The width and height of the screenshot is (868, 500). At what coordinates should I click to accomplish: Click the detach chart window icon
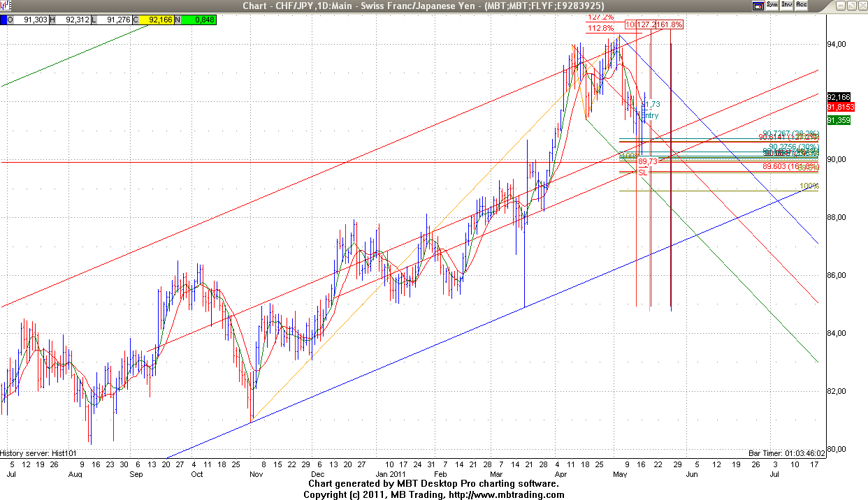tap(758, 6)
